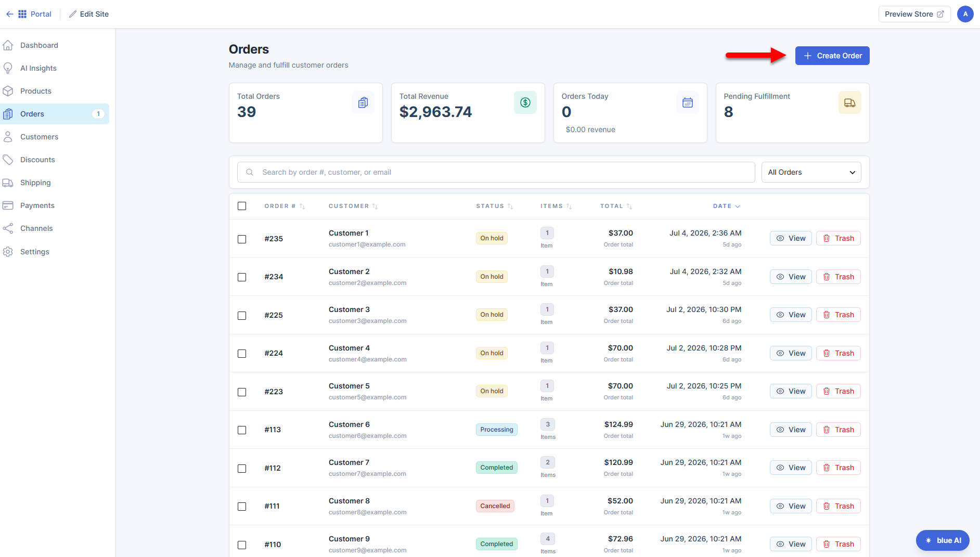Viewport: 980px width, 557px height.
Task: Sort by Items column arrows
Action: 569,206
